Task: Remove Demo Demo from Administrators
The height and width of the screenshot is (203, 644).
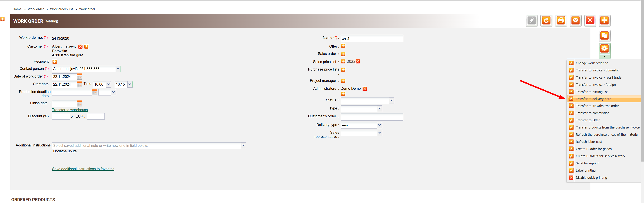Action: (x=364, y=89)
